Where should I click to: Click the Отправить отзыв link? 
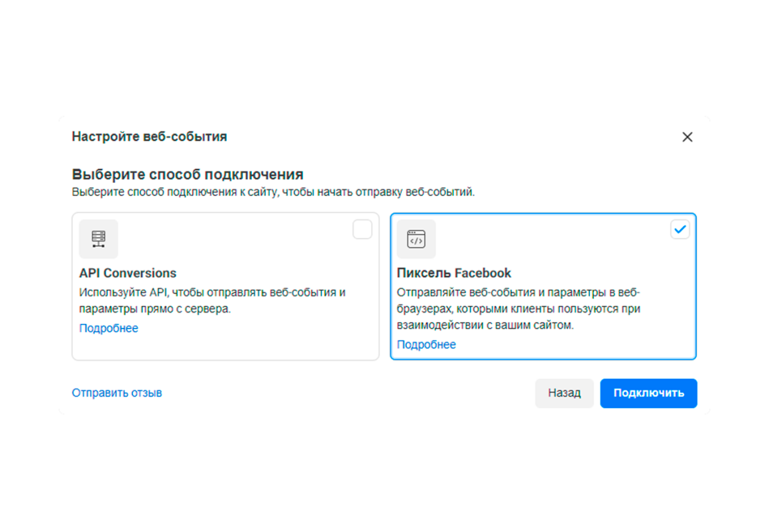(x=117, y=393)
